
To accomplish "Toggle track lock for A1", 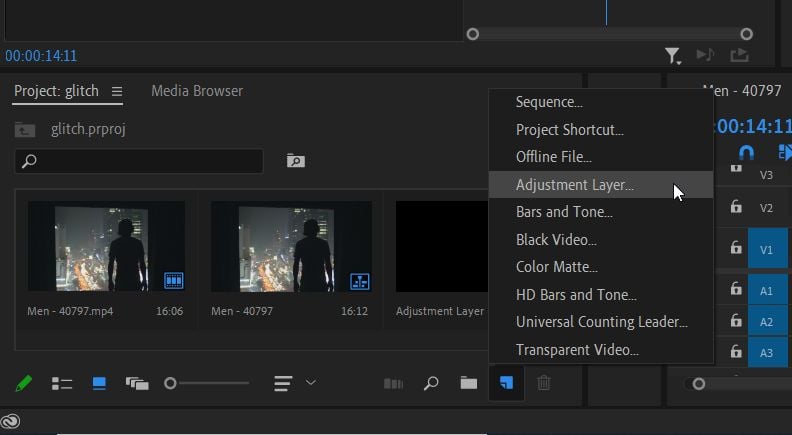I will coord(736,290).
